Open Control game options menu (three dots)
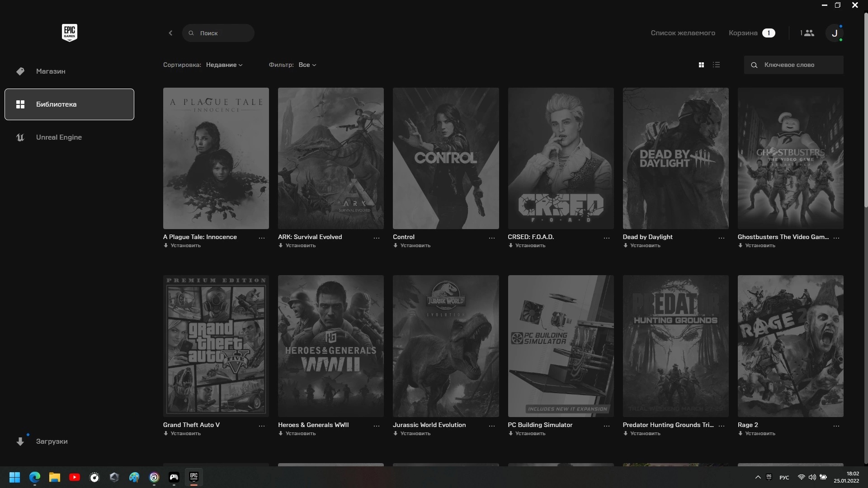 coord(491,238)
